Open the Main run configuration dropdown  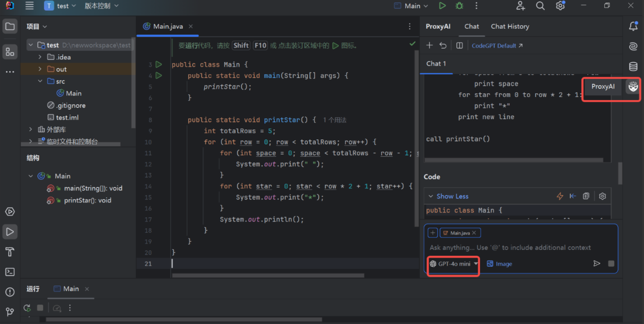coord(411,6)
